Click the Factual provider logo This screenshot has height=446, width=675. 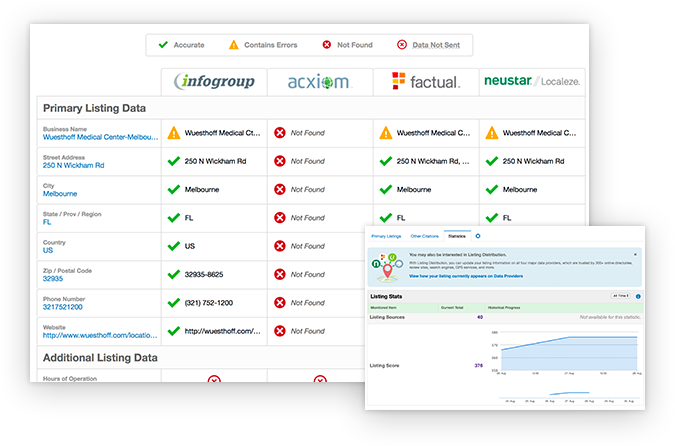(x=425, y=81)
